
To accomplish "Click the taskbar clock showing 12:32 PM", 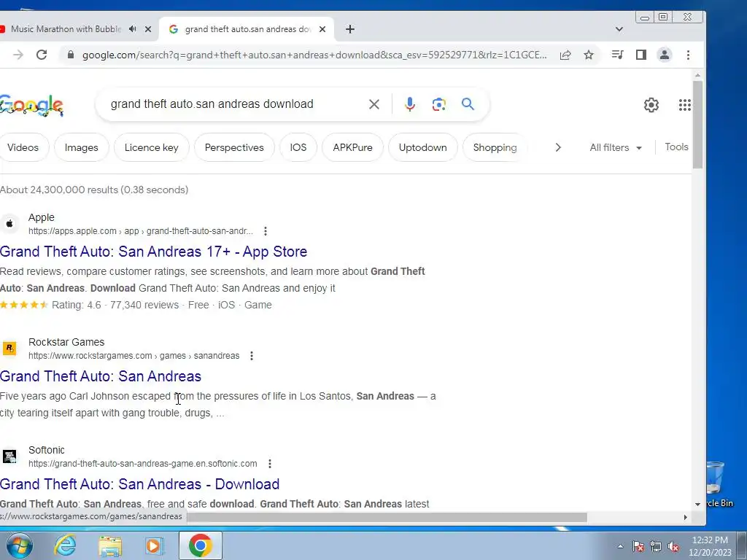I will [710, 546].
